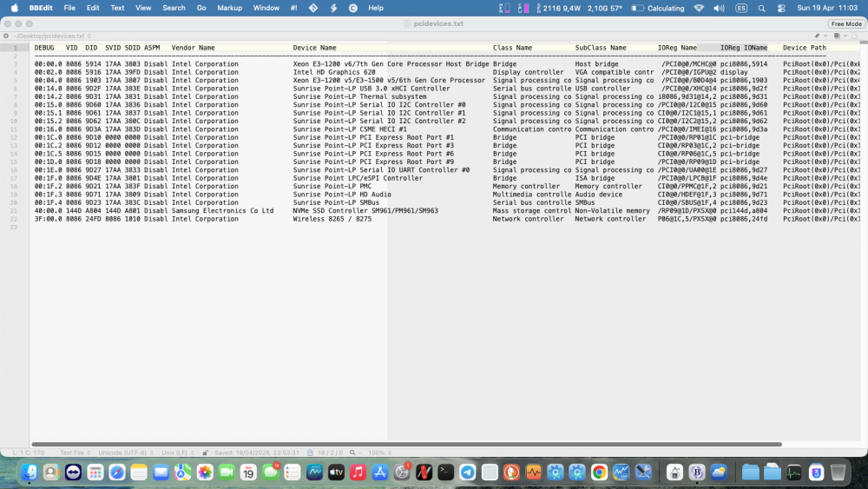868x489 pixels.
Task: Open the Text File language dropdown
Action: [x=75, y=453]
